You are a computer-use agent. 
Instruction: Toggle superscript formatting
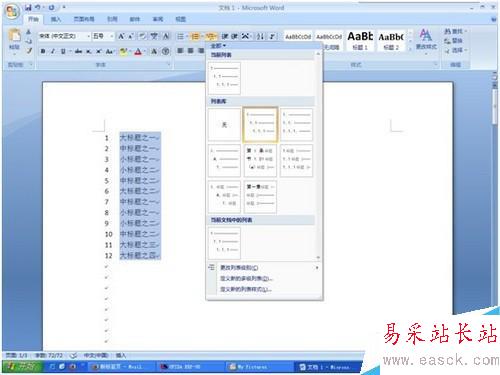[x=99, y=51]
